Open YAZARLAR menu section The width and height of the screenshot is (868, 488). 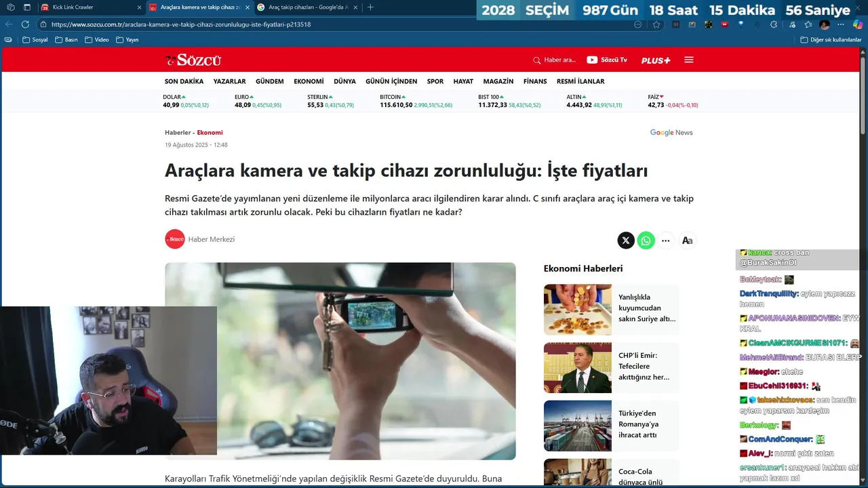point(229,81)
